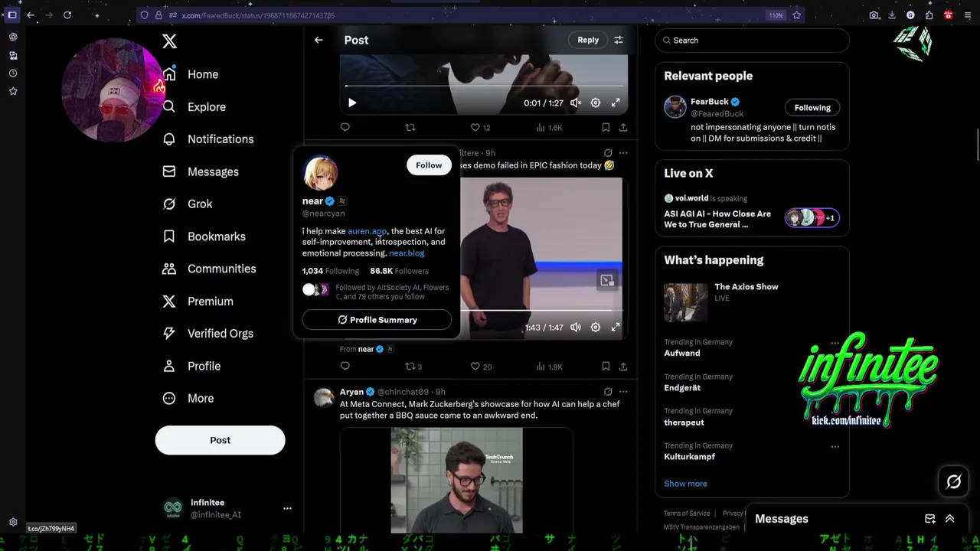Seek on the top video progress bar
The image size is (980, 551).
tap(484, 86)
